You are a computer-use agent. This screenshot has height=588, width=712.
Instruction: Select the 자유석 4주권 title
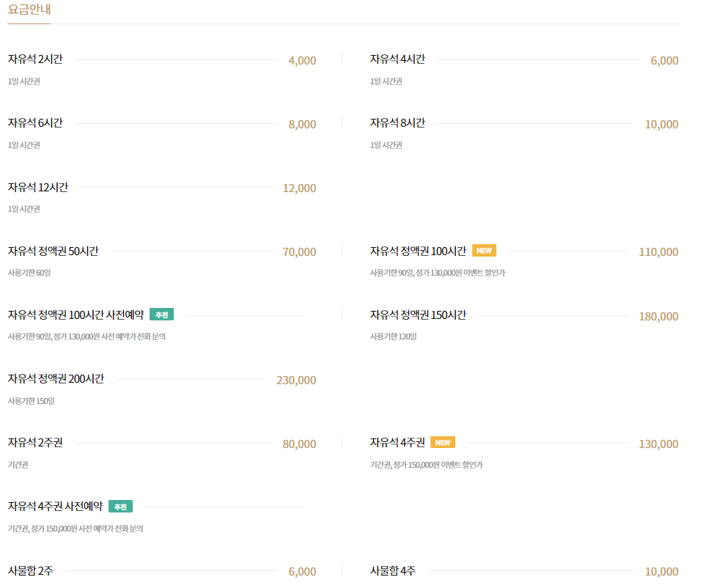click(x=397, y=443)
